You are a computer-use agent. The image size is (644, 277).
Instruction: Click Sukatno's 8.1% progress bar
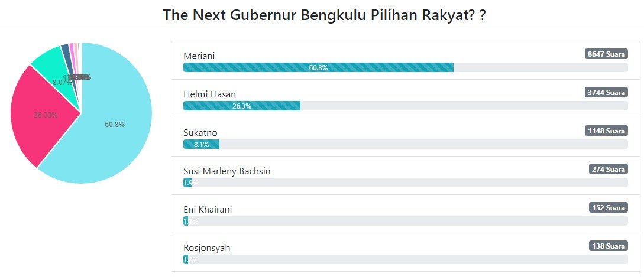click(201, 144)
